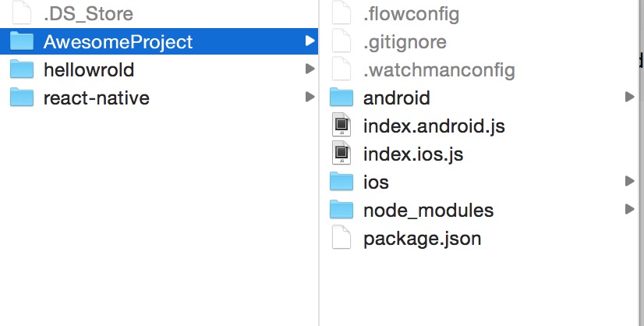This screenshot has width=644, height=326.
Task: Select the .flowconfig file
Action: (411, 14)
